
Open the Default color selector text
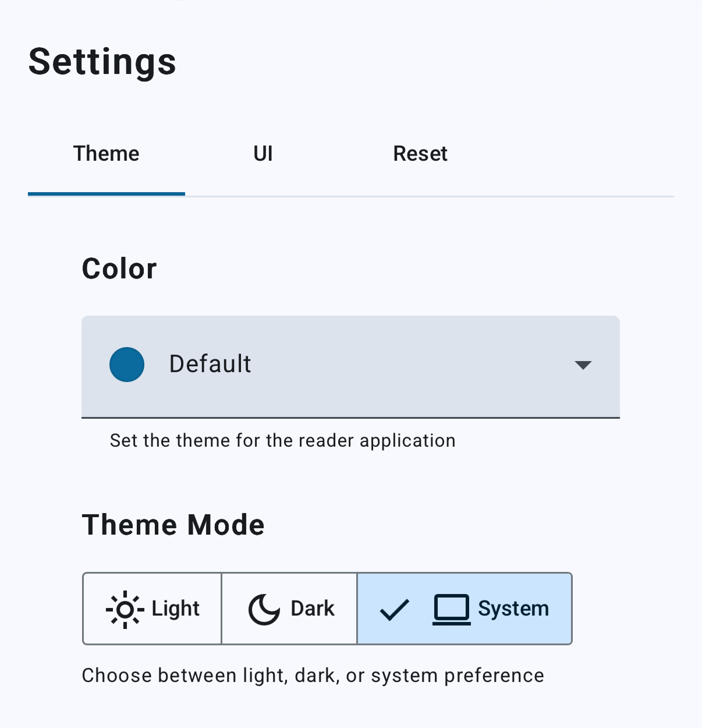(210, 364)
